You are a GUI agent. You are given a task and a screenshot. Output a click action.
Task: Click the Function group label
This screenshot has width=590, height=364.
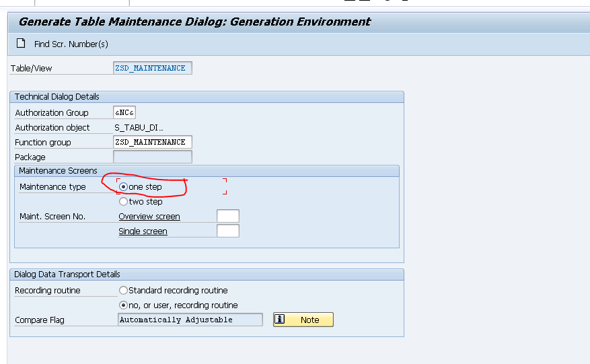43,142
